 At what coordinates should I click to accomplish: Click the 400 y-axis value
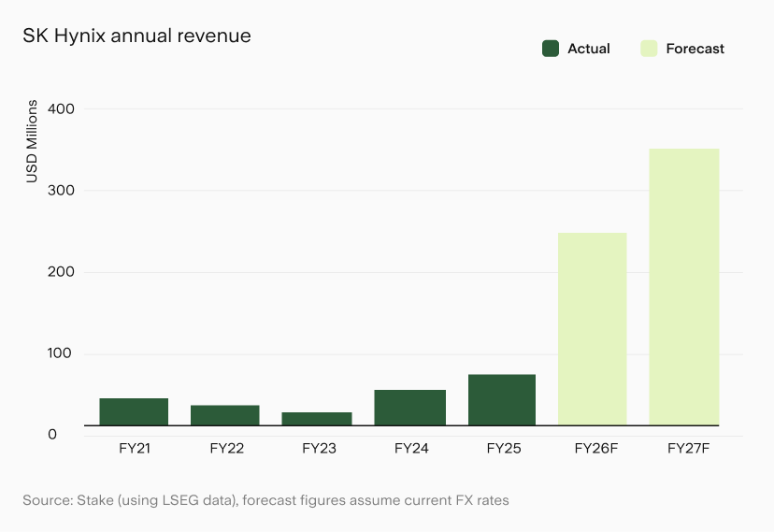click(61, 108)
